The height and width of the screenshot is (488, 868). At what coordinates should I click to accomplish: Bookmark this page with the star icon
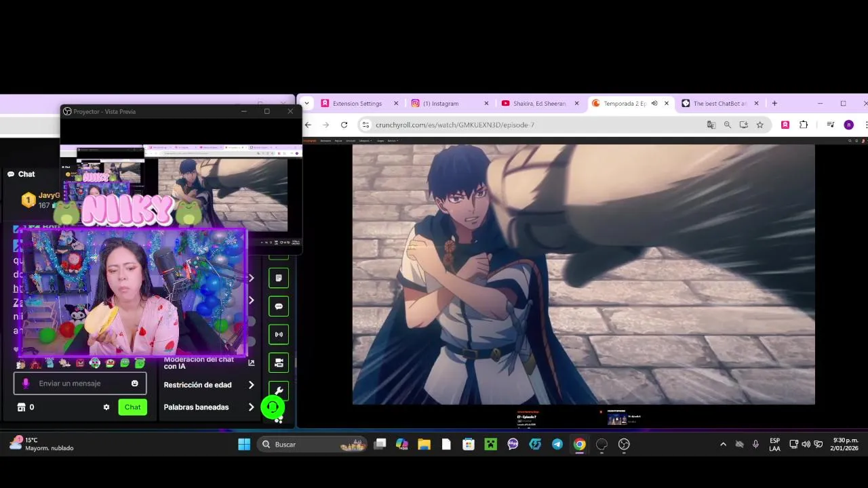760,125
